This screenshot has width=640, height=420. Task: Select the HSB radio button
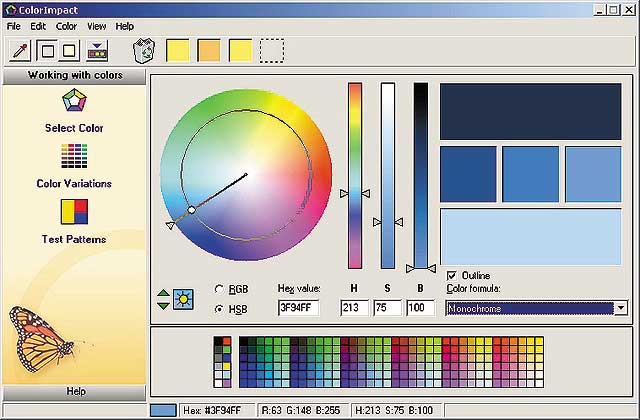pos(219,309)
